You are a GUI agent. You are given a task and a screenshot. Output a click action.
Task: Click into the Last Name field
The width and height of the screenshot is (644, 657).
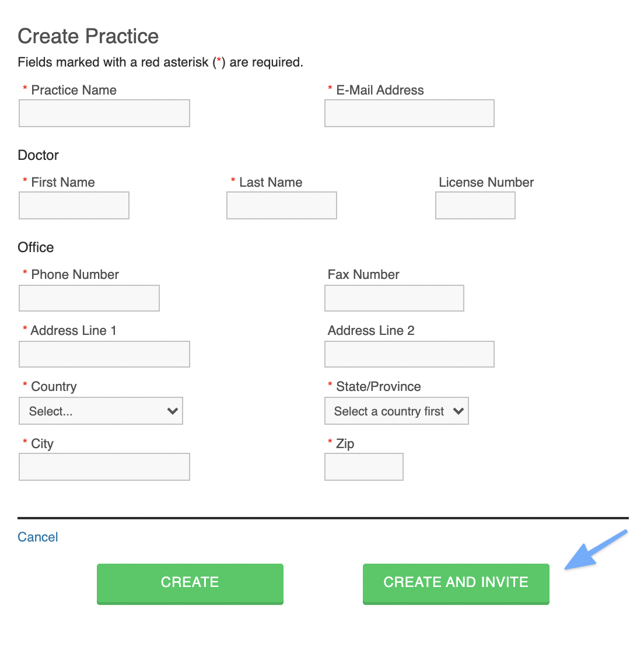coord(282,205)
